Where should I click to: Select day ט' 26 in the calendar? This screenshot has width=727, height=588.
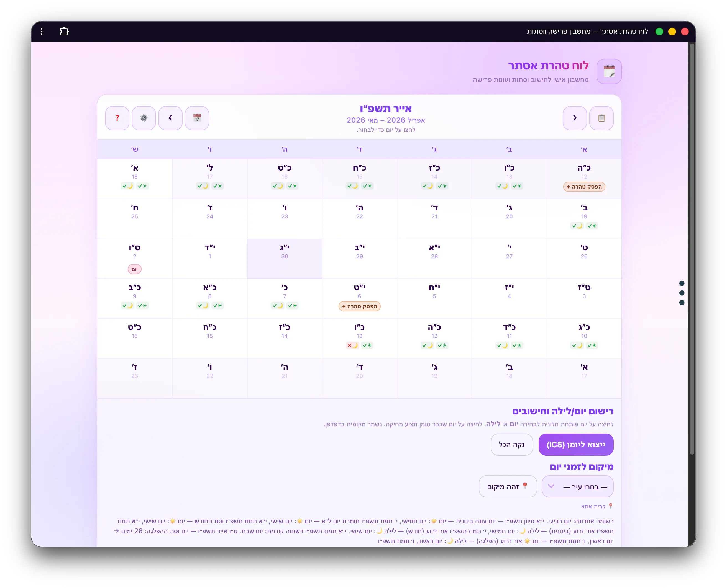[584, 259]
